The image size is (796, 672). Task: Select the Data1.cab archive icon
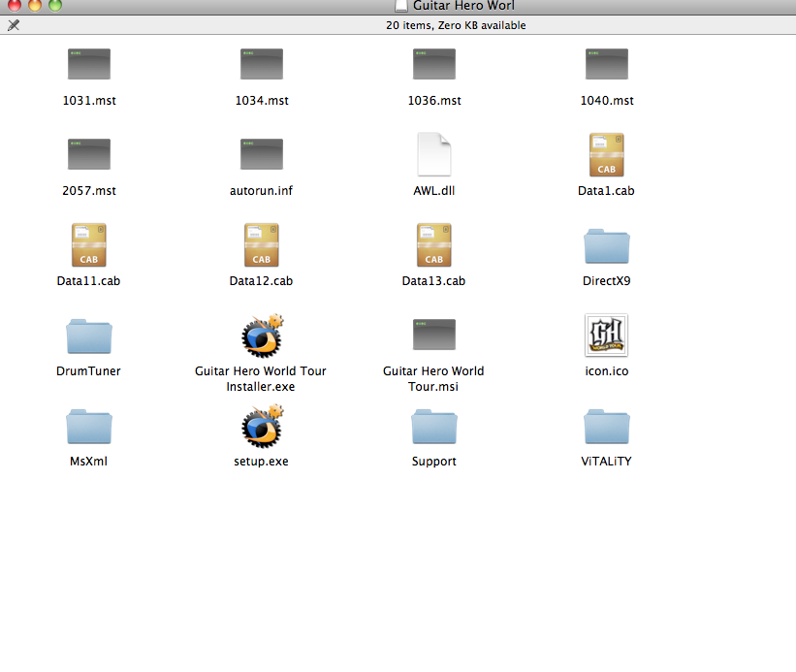tap(607, 154)
